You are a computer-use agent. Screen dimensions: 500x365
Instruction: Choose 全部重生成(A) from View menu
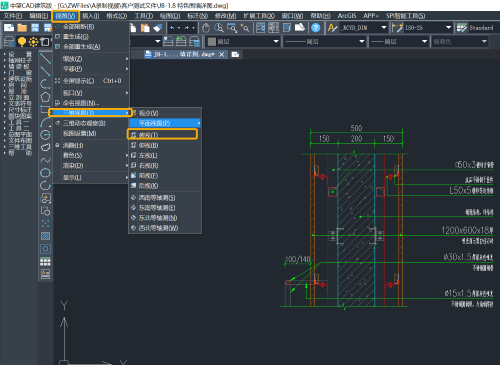click(x=91, y=47)
